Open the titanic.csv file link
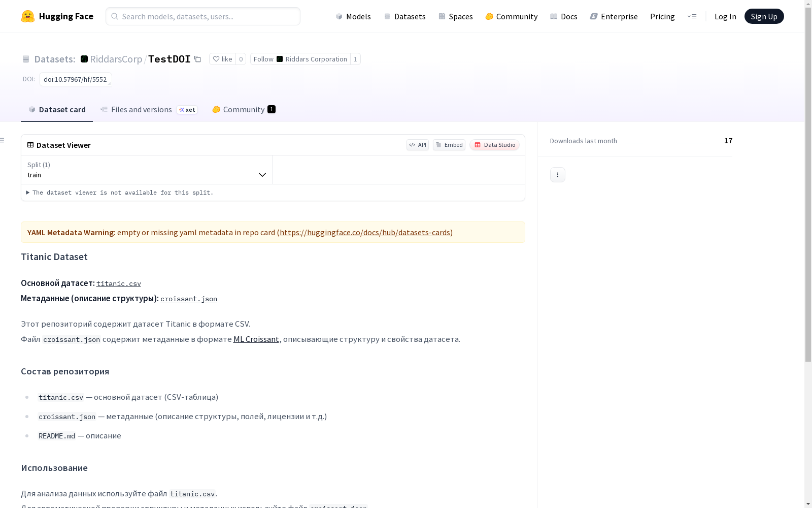 click(x=119, y=283)
